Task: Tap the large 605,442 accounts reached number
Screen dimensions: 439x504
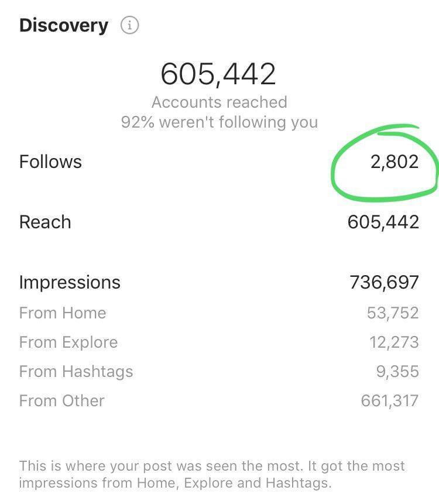Action: tap(218, 74)
